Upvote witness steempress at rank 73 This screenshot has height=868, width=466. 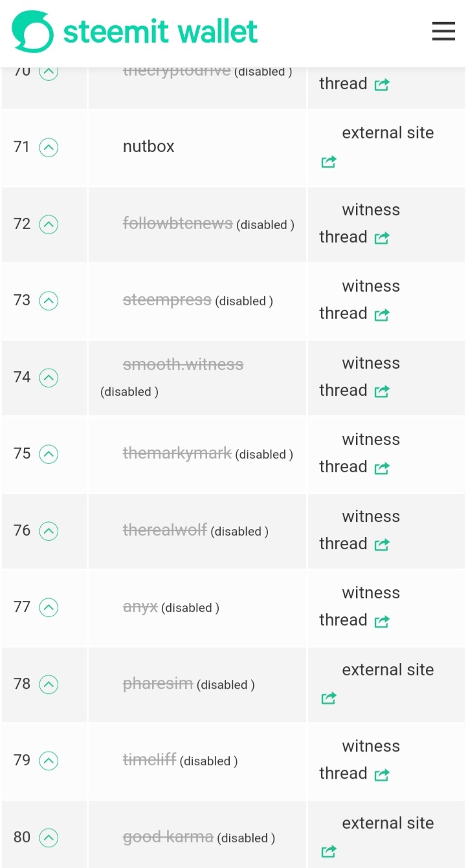(x=49, y=301)
